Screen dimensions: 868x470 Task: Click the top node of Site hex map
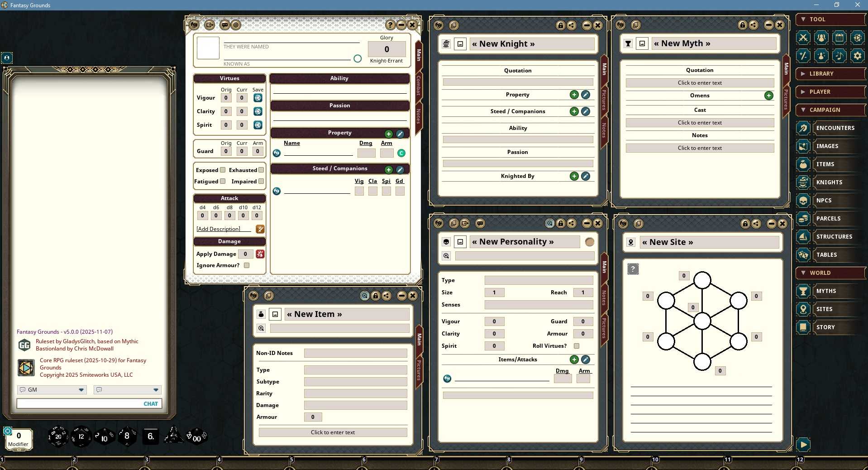pos(702,280)
